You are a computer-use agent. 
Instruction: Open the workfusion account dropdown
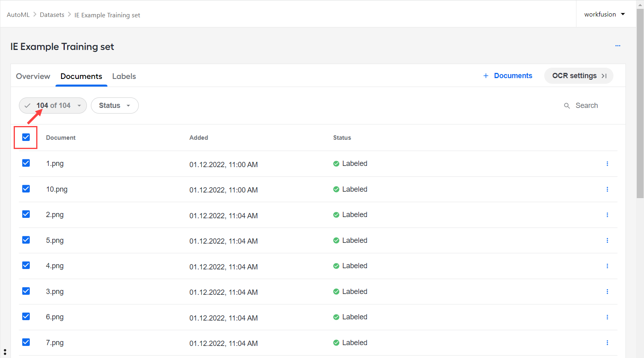605,14
